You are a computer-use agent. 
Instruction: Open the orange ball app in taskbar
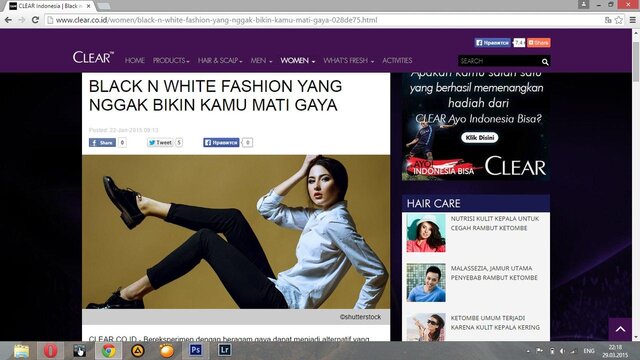167,351
